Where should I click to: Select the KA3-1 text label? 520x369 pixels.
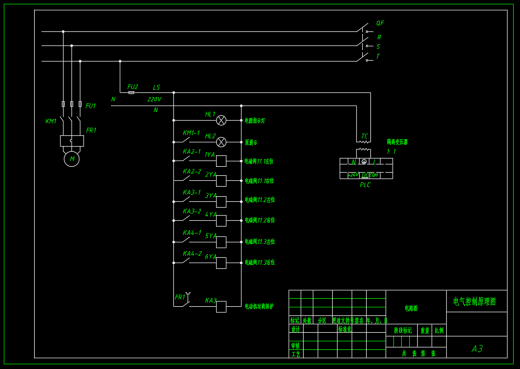coord(192,192)
